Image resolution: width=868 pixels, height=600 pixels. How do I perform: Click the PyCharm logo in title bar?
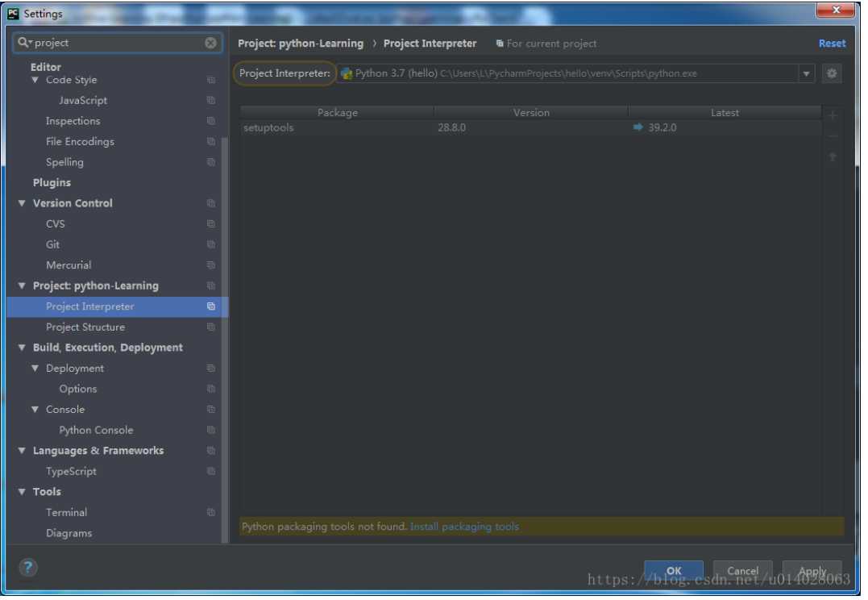click(x=13, y=13)
